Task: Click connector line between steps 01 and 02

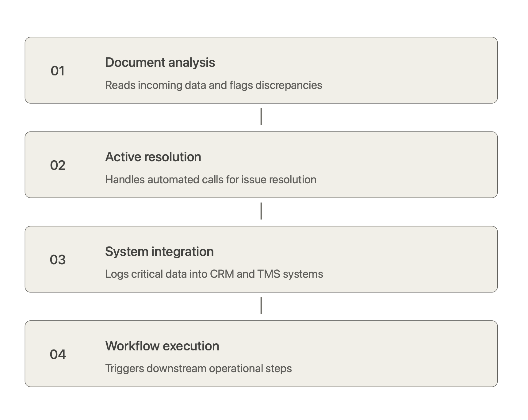Action: pyautogui.click(x=261, y=116)
